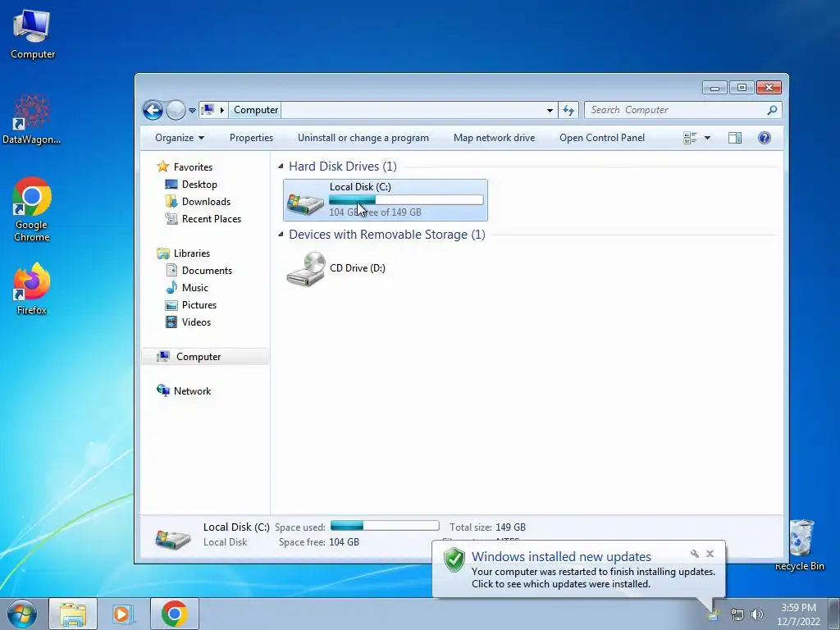
Task: Select Network in the navigation pane
Action: click(x=183, y=391)
